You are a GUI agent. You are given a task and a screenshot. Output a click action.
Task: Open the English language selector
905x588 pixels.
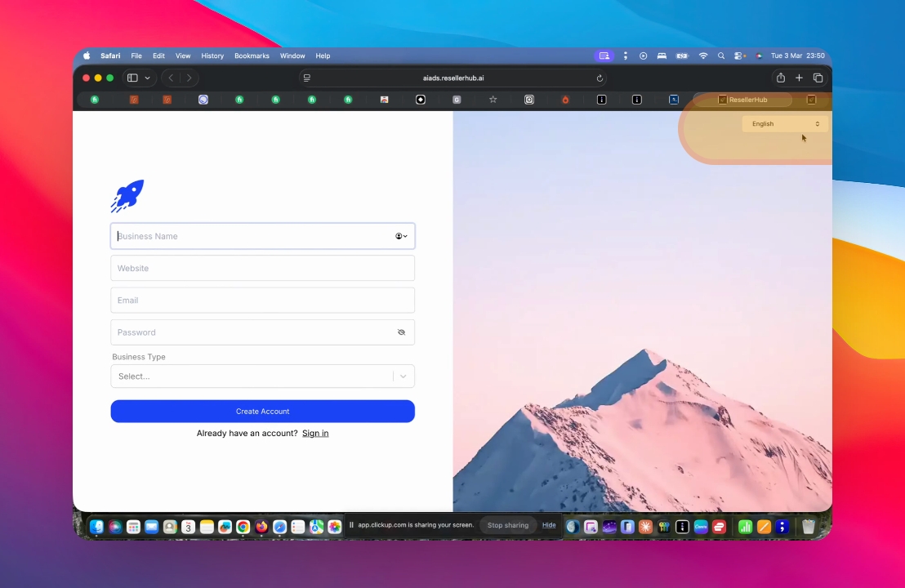pyautogui.click(x=785, y=124)
